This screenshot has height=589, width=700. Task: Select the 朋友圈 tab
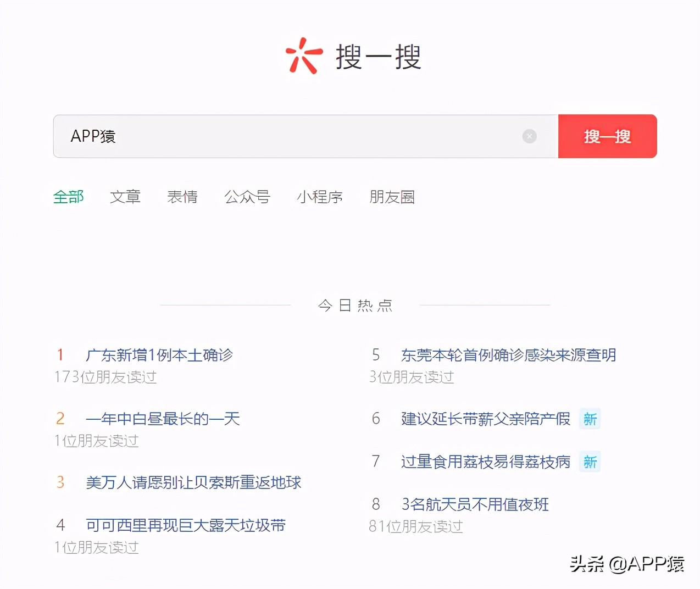(x=392, y=197)
